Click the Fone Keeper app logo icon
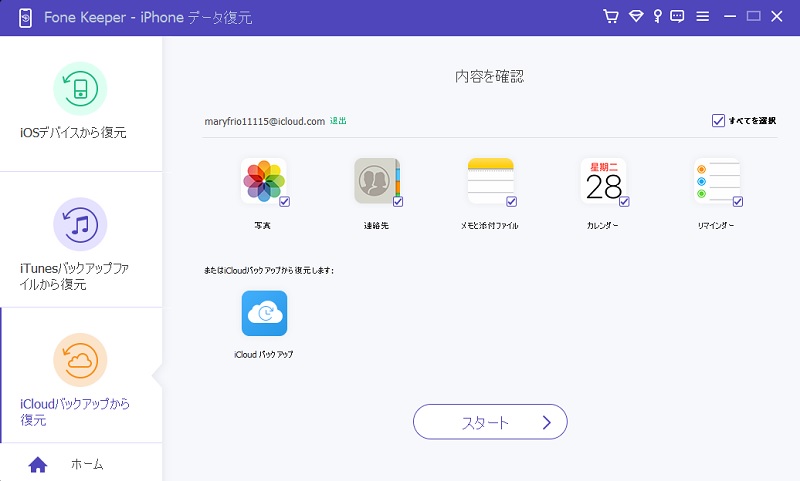The height and width of the screenshot is (481, 800). point(25,18)
